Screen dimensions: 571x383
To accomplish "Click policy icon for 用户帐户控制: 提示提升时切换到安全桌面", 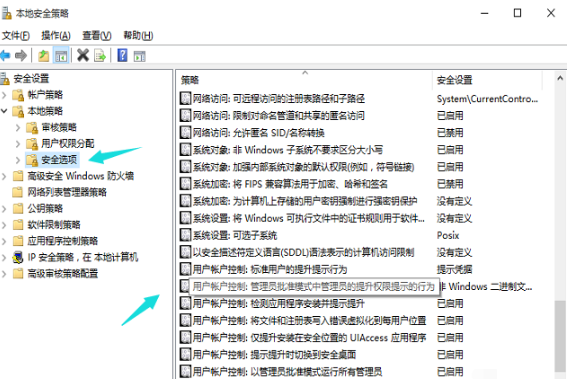I will coord(185,355).
